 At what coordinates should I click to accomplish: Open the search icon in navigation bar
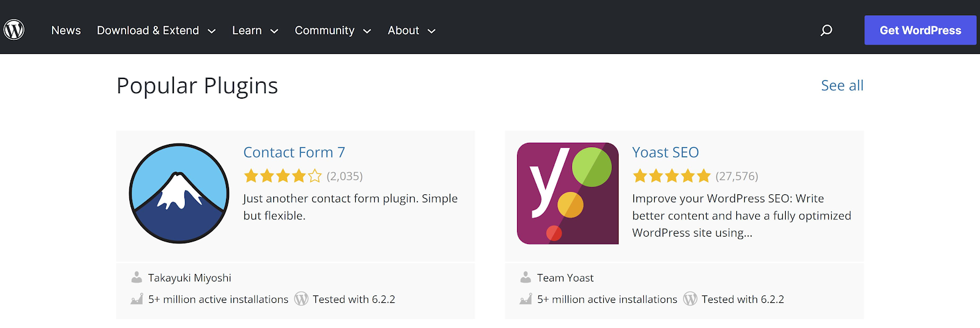(x=826, y=30)
